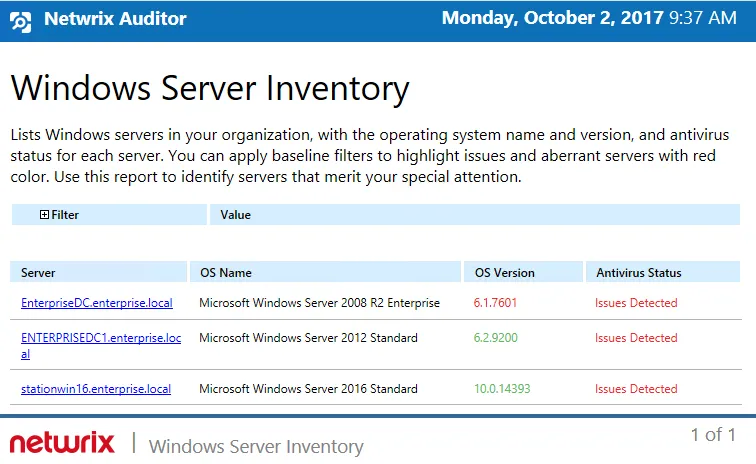Viewport: 756px width, 464px height.
Task: Click Issues Detected for stationwin16 row
Action: (x=636, y=389)
